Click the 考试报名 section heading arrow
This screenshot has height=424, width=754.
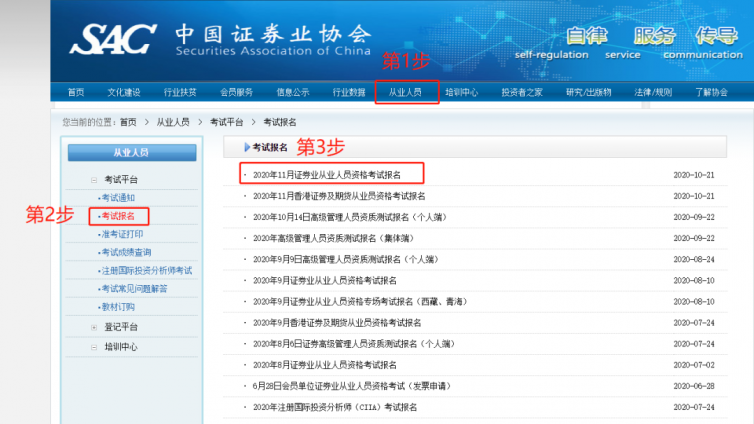[247, 147]
